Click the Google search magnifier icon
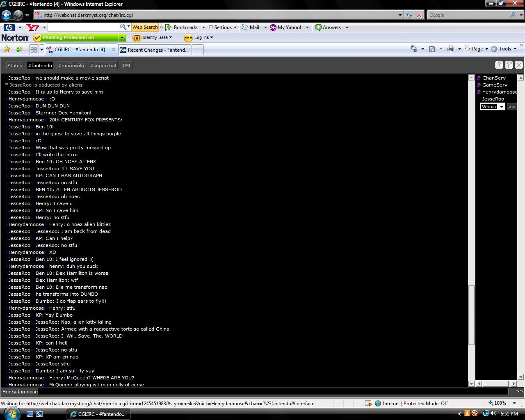Screen dimensions: 525x420 pos(513,15)
